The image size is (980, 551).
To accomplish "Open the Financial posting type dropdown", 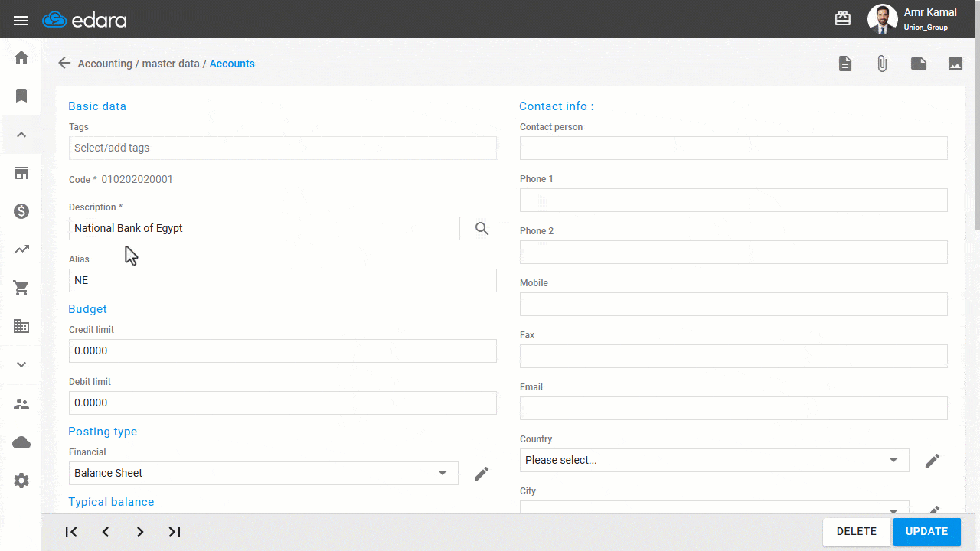I will [x=443, y=473].
